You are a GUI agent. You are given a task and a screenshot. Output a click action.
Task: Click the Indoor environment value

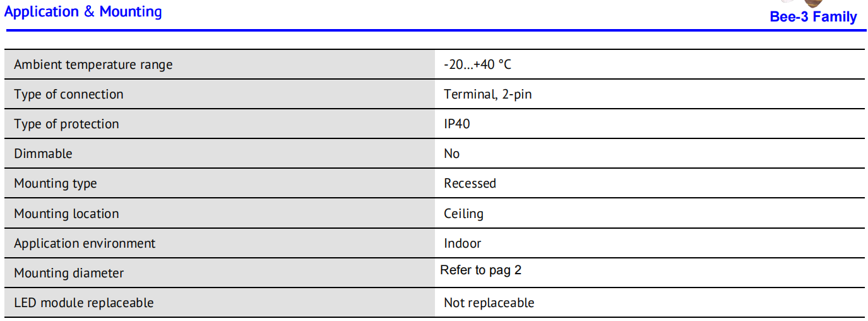coord(462,243)
